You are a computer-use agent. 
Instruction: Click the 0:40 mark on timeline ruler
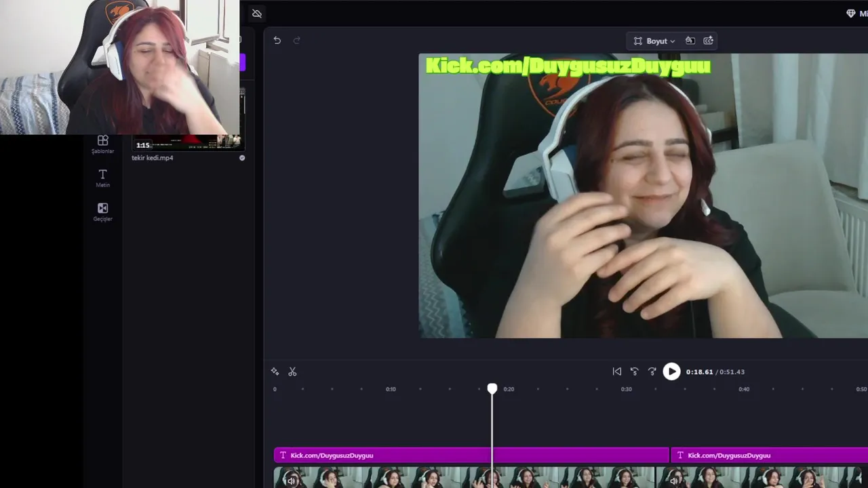click(744, 389)
